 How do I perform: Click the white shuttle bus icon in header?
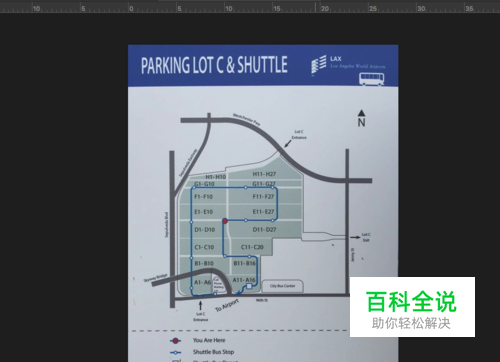[371, 79]
